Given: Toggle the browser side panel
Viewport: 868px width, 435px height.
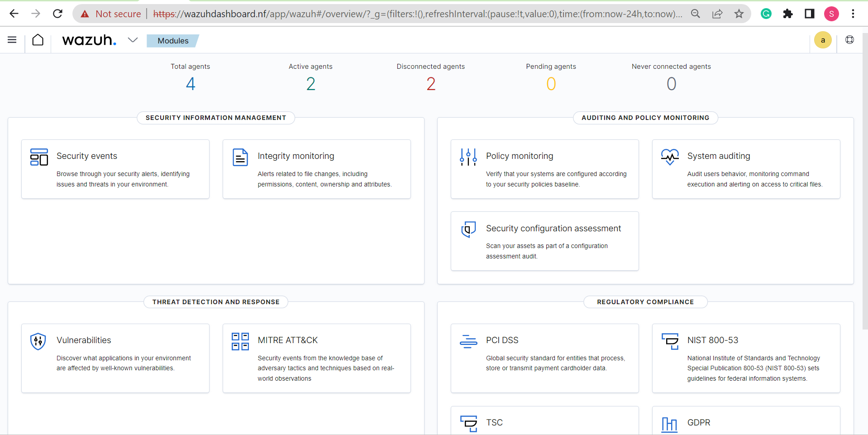Looking at the screenshot, I should coord(810,14).
